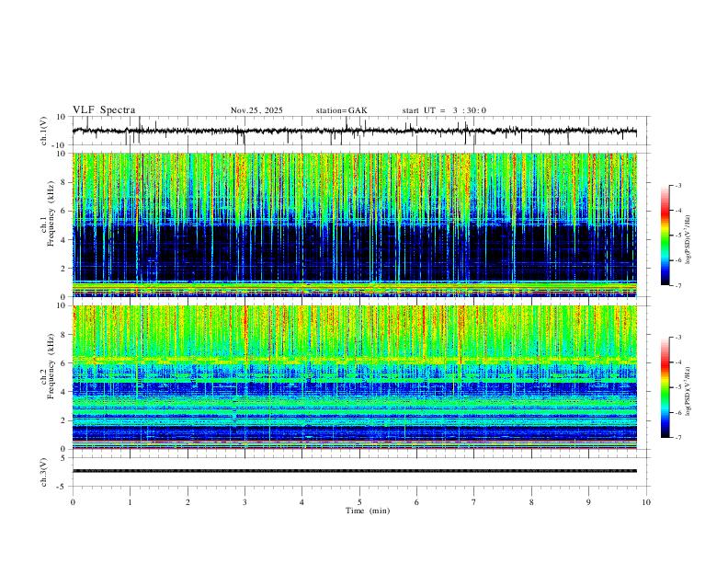Click the "station=GAK" header label
The width and height of the screenshot is (728, 563).
click(342, 110)
